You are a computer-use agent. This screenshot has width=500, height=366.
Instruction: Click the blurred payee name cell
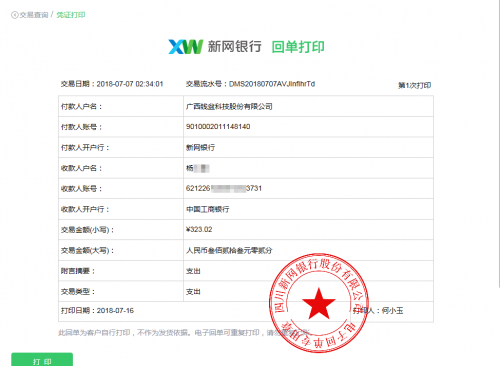pyautogui.click(x=308, y=168)
